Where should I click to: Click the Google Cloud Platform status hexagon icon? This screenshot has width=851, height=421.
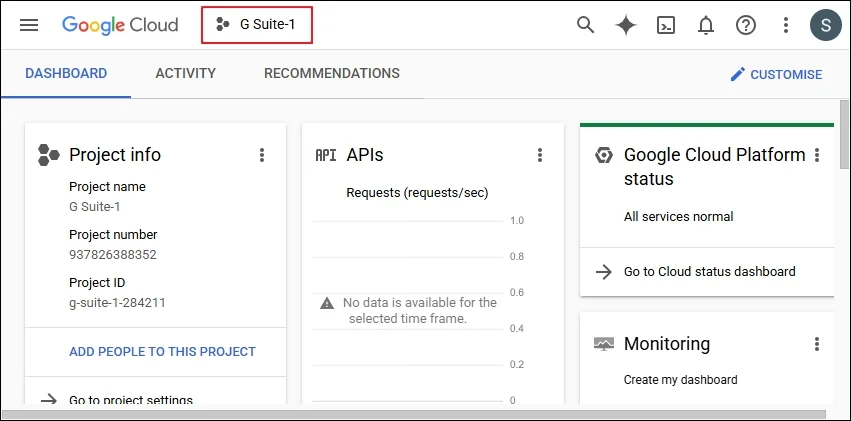click(x=604, y=155)
